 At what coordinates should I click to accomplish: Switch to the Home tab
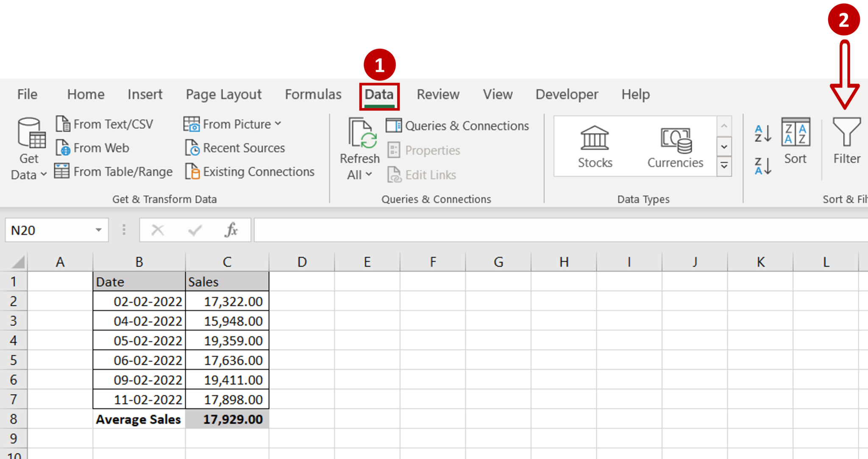tap(86, 94)
